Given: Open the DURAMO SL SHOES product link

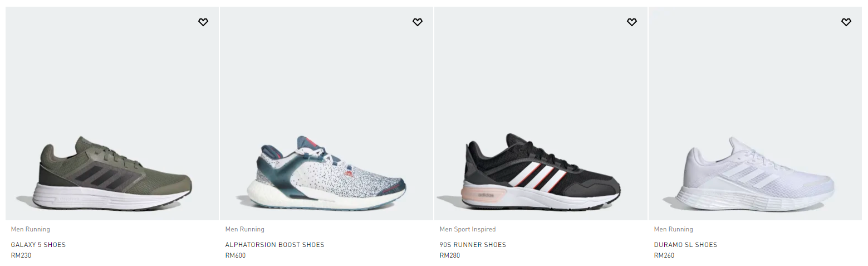Looking at the screenshot, I should (685, 245).
